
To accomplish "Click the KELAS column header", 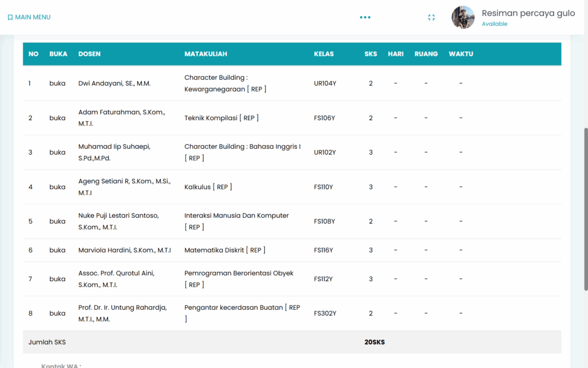I will (323, 54).
